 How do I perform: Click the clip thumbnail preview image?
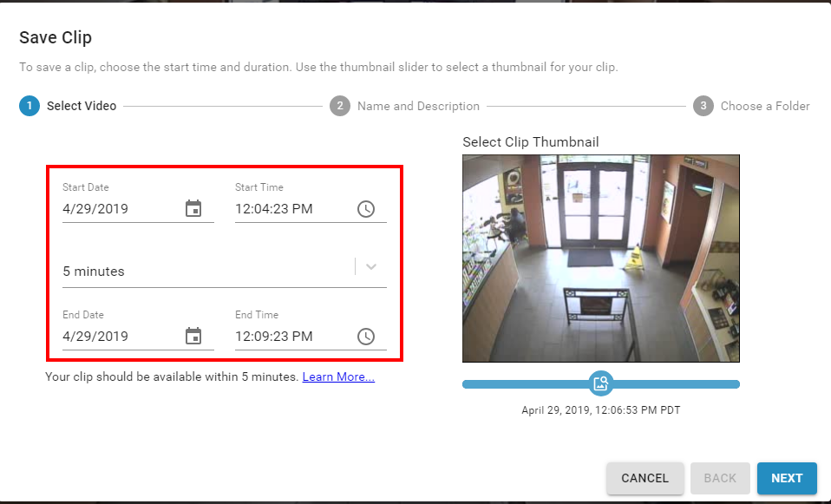[x=601, y=259]
